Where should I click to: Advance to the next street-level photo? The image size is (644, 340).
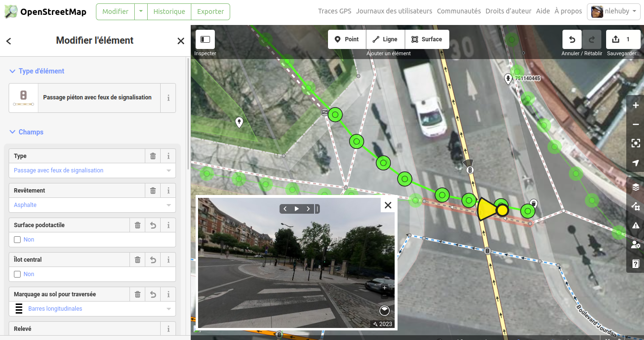[308, 209]
